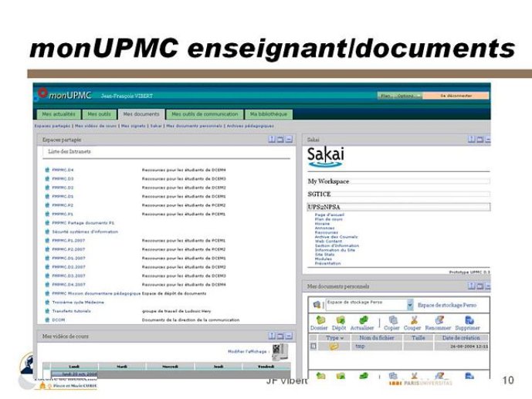Click the monUPMC logo in the banner

click(64, 95)
